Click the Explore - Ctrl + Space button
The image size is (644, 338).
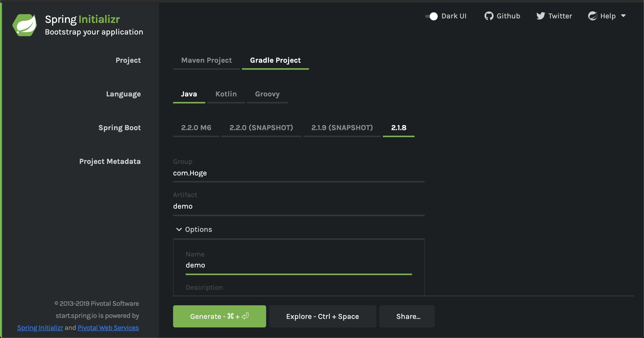(323, 316)
